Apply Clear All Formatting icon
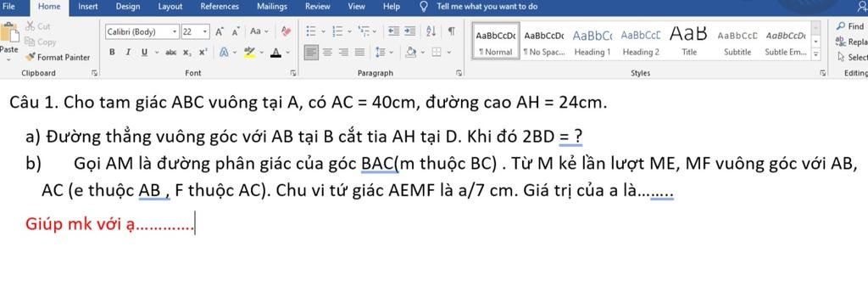 click(x=287, y=31)
